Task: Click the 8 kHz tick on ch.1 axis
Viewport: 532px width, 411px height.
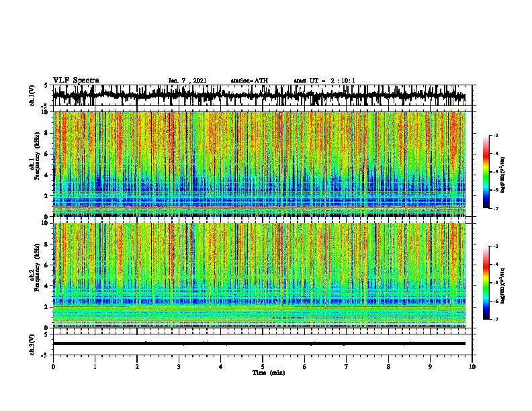Action: (46, 133)
